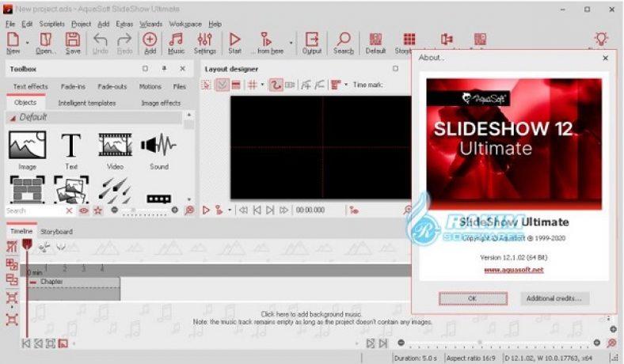Jump to next frame in Layout designer

[270, 210]
